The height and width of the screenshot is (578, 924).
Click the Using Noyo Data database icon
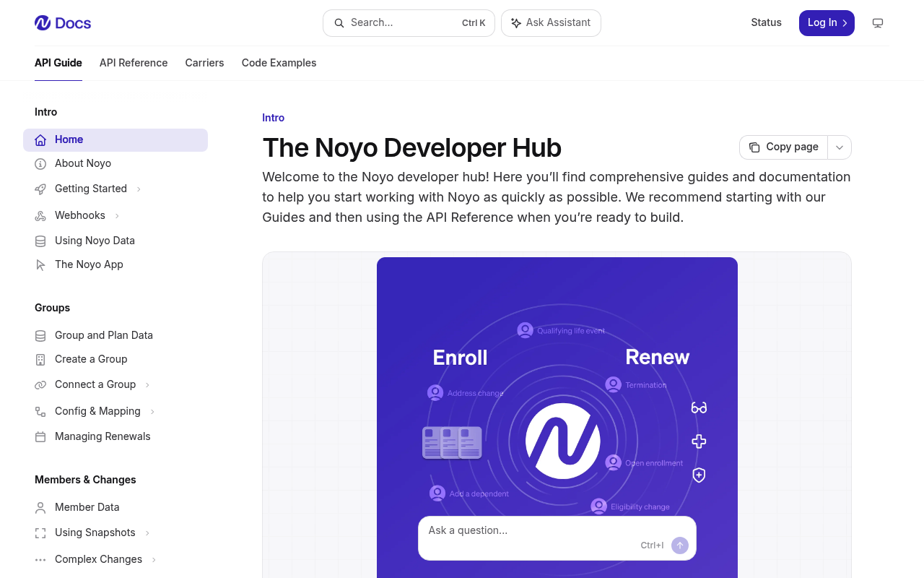40,241
